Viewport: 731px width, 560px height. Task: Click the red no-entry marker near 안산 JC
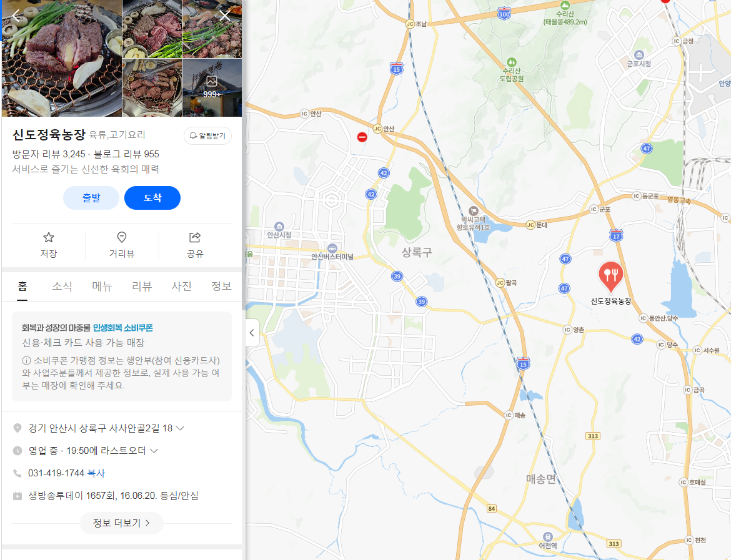pos(362,137)
